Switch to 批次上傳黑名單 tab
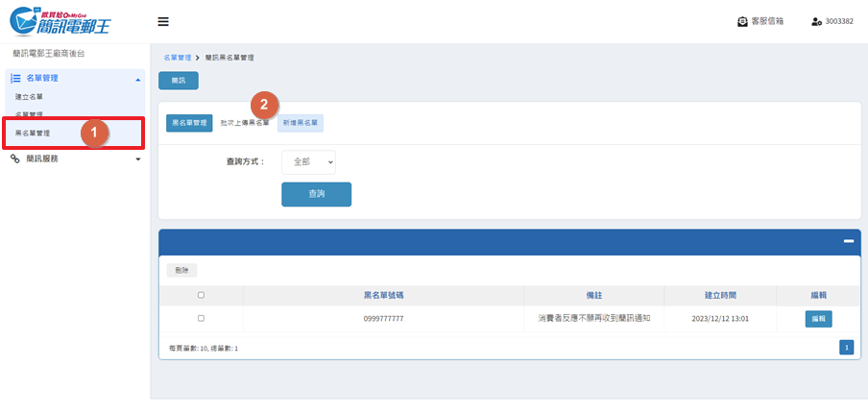The image size is (868, 414). 245,123
